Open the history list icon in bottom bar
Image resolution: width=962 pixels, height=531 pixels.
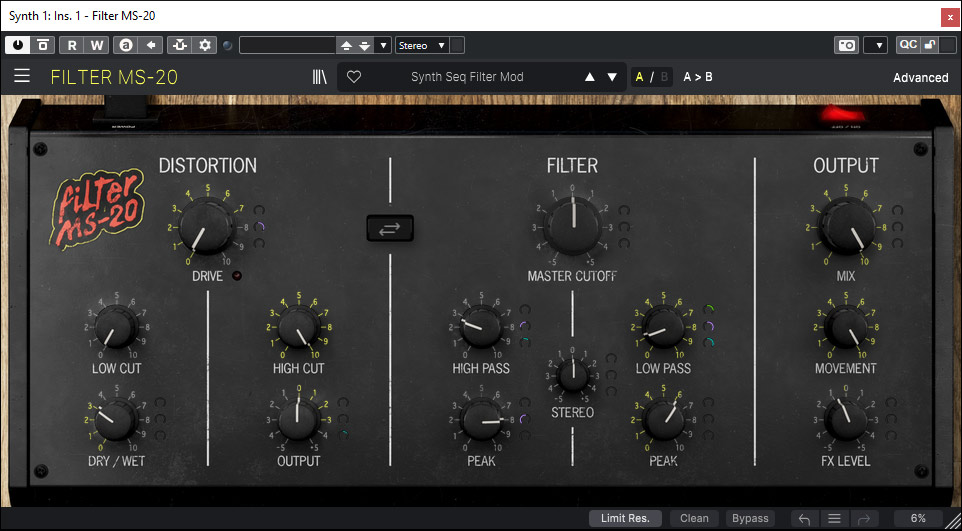coord(833,518)
